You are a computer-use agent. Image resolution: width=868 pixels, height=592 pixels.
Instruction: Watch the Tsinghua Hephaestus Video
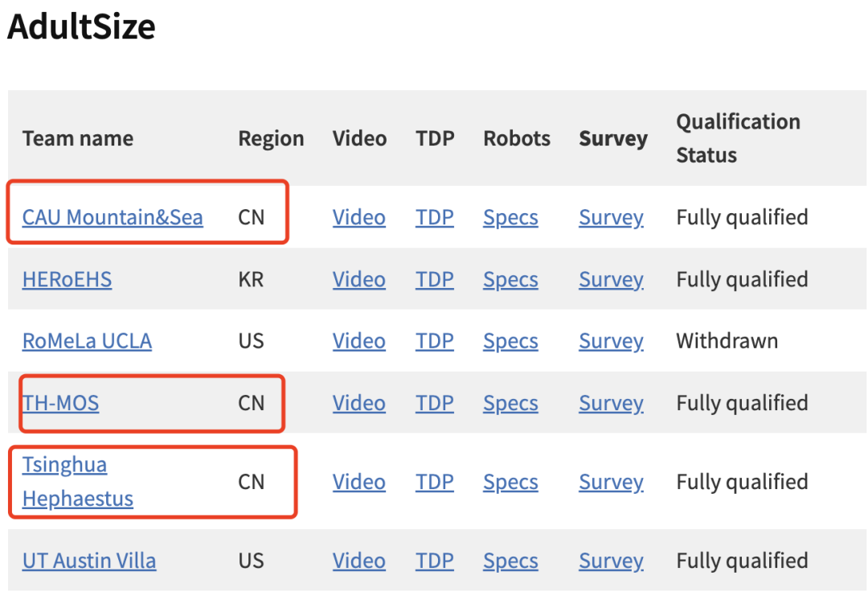358,481
